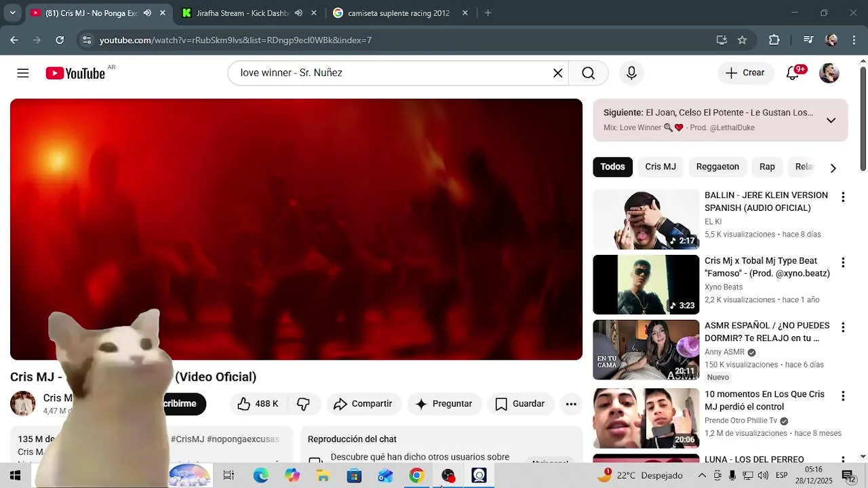Open the Windows Start menu
The image size is (868, 488).
15,476
